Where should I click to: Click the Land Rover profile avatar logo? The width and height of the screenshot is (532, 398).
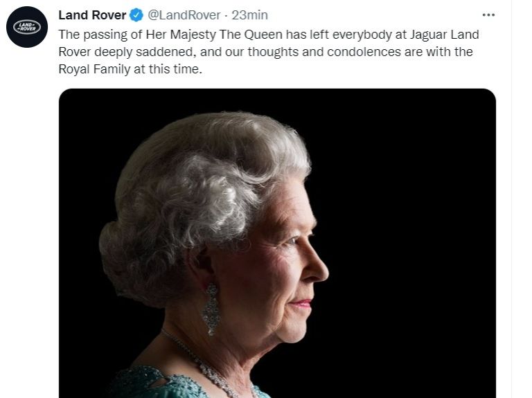[27, 27]
